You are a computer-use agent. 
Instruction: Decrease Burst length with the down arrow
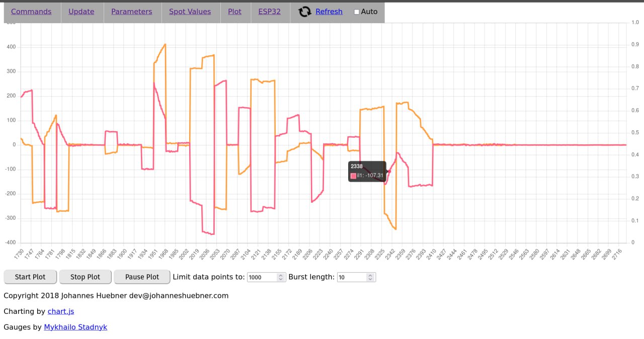[x=371, y=279]
